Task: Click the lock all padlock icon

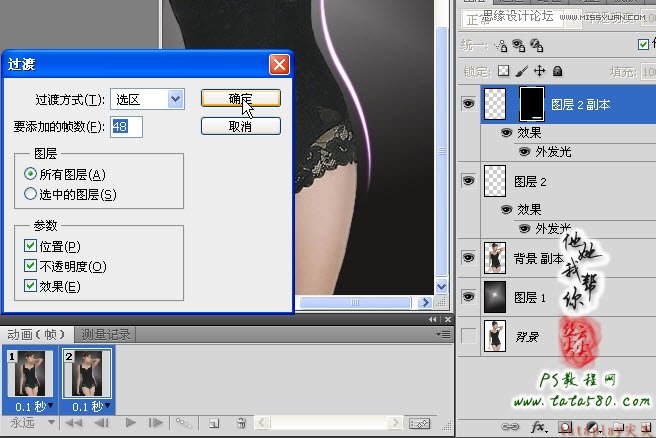Action: click(556, 71)
